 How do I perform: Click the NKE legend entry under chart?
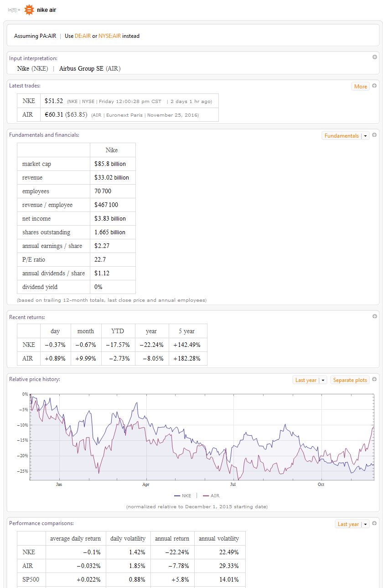(183, 495)
